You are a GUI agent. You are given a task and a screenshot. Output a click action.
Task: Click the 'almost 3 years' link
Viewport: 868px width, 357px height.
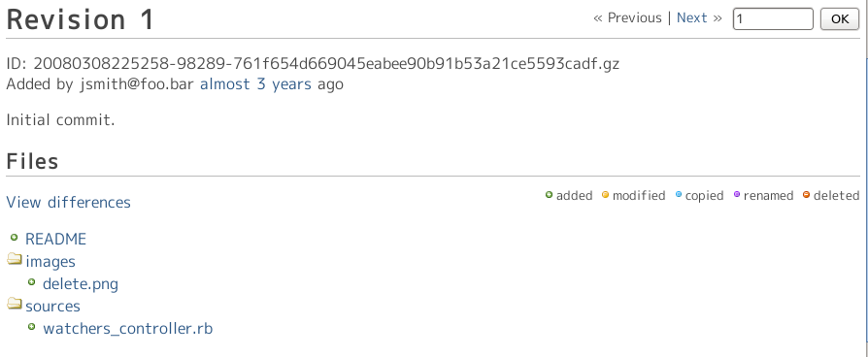[x=255, y=84]
